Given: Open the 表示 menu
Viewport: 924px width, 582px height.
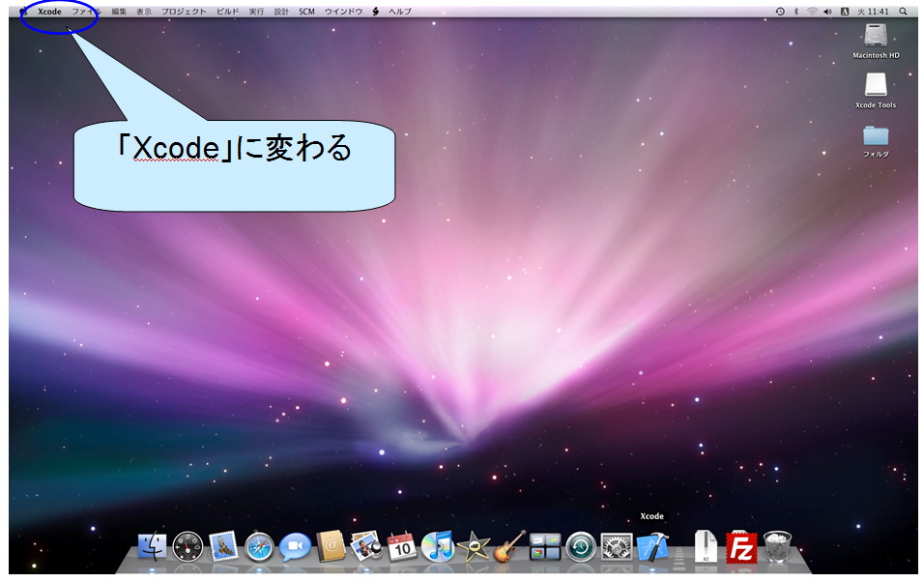Looking at the screenshot, I should pyautogui.click(x=144, y=12).
